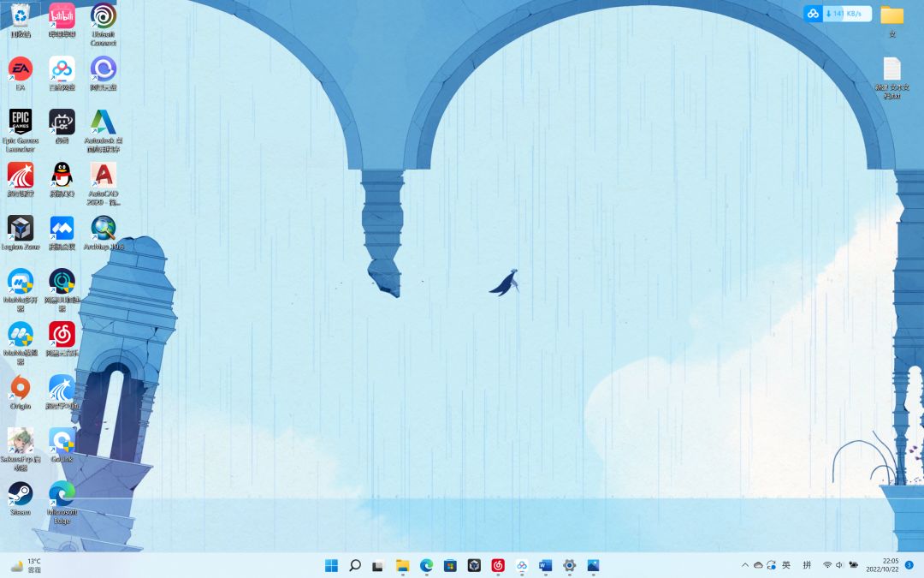Launch the bilibili desktop shortcut
This screenshot has width=924, height=578.
click(x=62, y=15)
